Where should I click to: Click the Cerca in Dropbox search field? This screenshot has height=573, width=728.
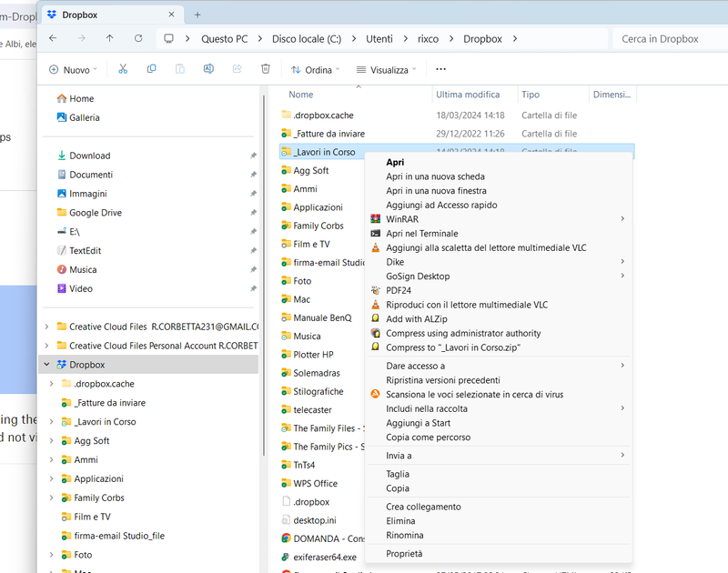click(x=662, y=38)
